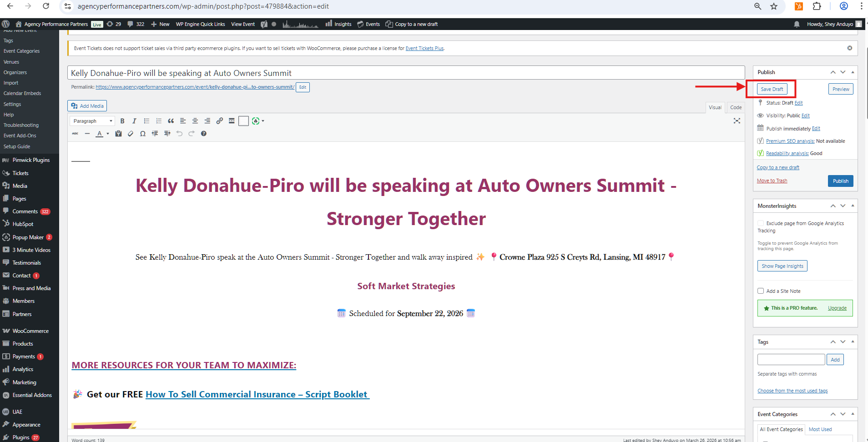Image resolution: width=868 pixels, height=442 pixels.
Task: Open distraction-free writing mode icon
Action: 737,121
